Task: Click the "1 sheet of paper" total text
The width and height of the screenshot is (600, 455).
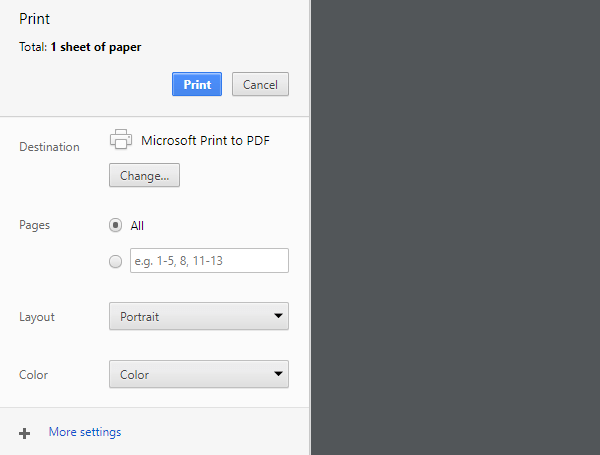Action: tap(95, 47)
